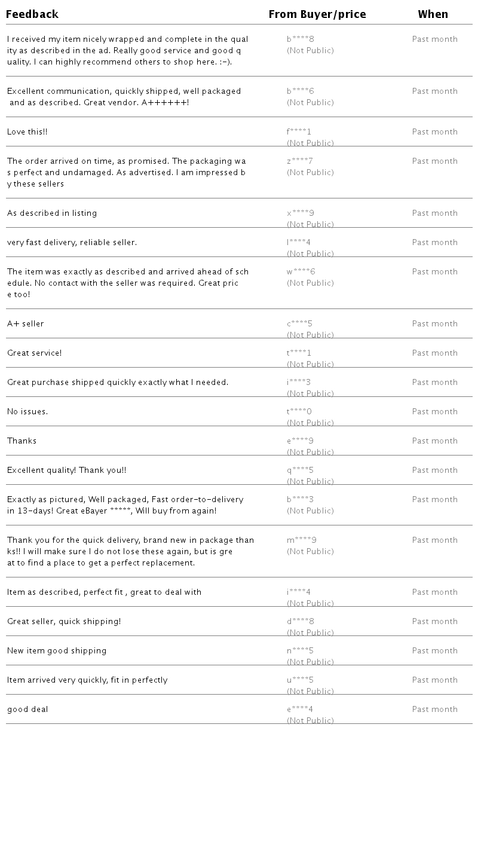This screenshot has height=868, width=478.
Task: Select buyer n****5 username
Action: 301,651
